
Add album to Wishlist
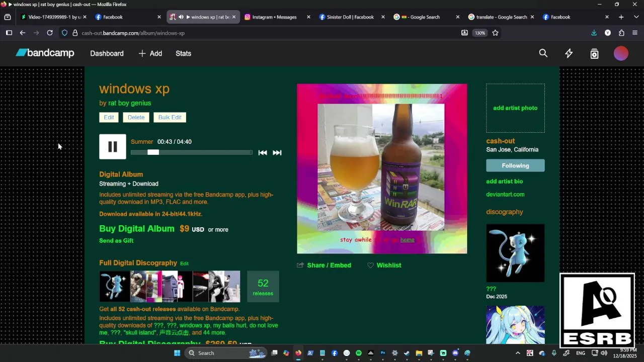(384, 265)
